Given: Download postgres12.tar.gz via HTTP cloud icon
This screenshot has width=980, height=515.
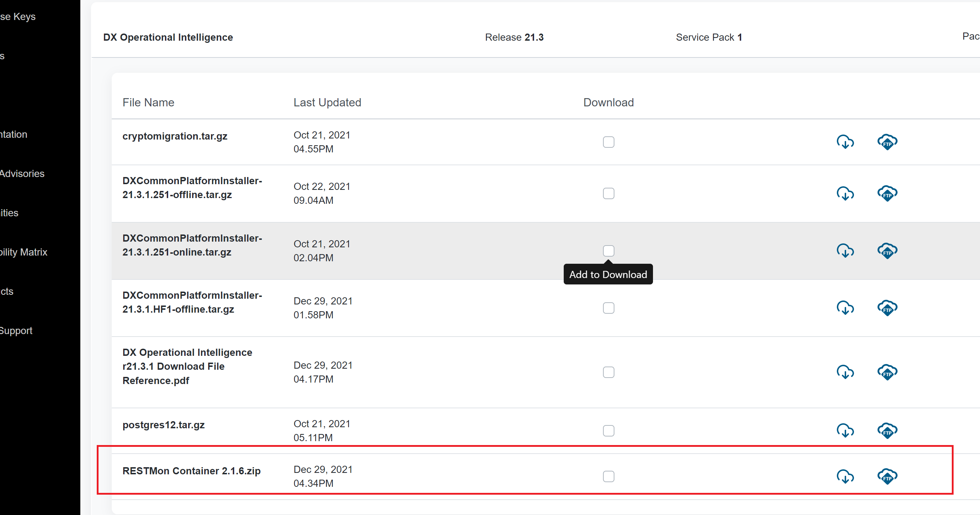Looking at the screenshot, I should (845, 430).
